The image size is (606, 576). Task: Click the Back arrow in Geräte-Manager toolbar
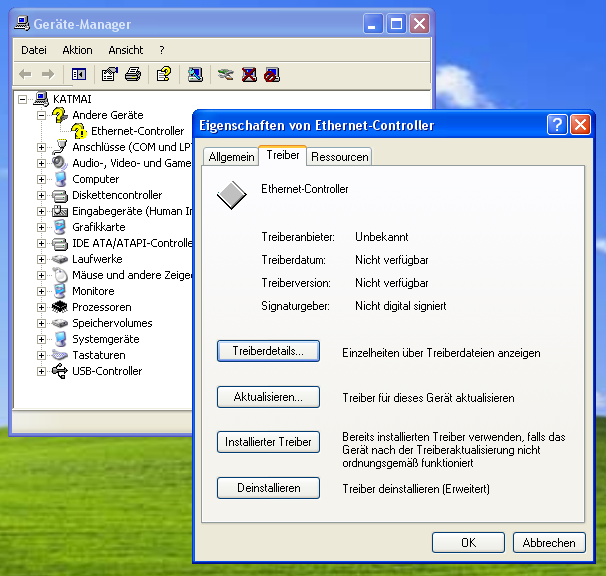25,74
